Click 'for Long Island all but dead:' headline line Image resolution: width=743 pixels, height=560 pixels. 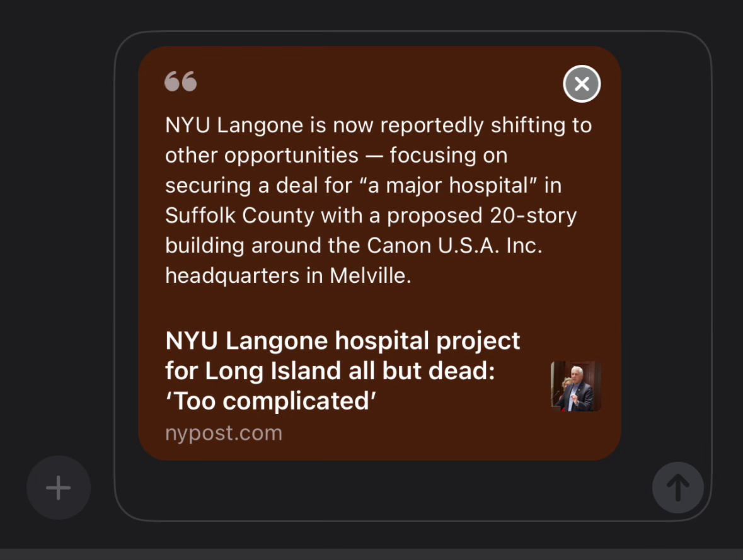coord(330,370)
